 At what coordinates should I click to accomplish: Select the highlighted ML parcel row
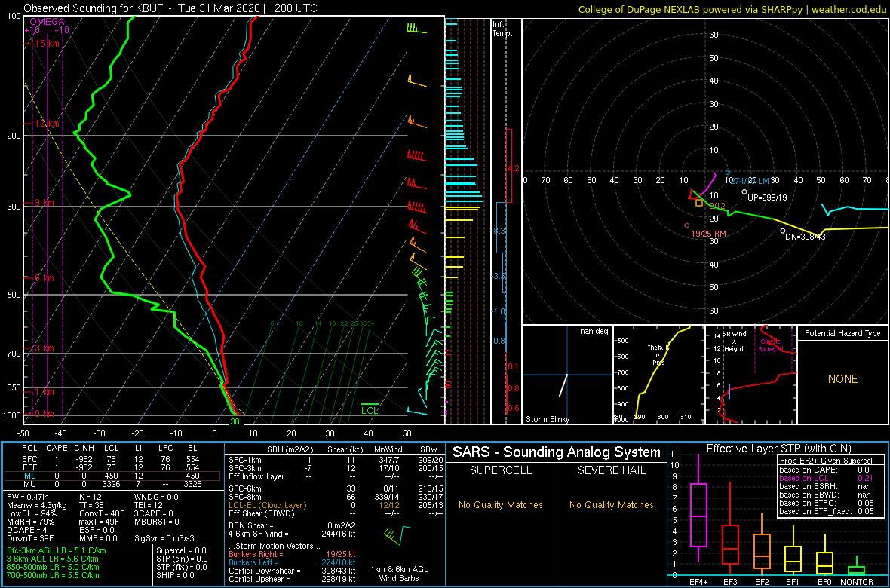[x=112, y=476]
